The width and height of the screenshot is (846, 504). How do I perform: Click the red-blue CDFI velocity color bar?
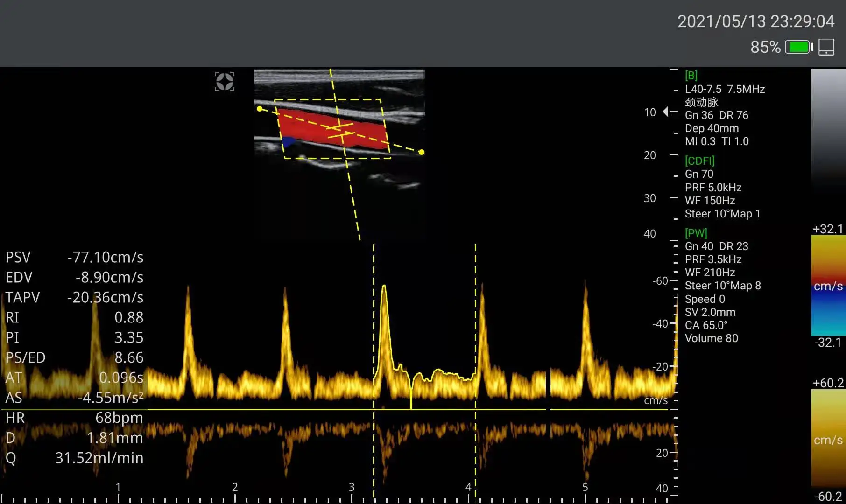(x=828, y=286)
